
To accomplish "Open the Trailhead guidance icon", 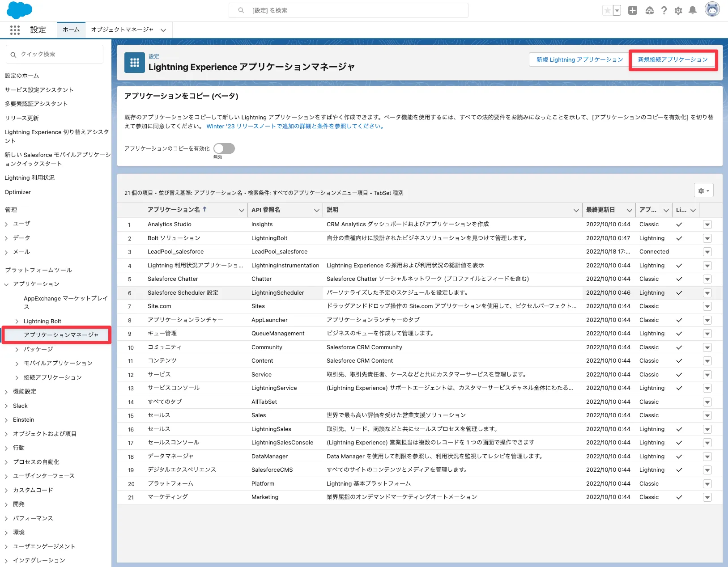I will [x=650, y=10].
